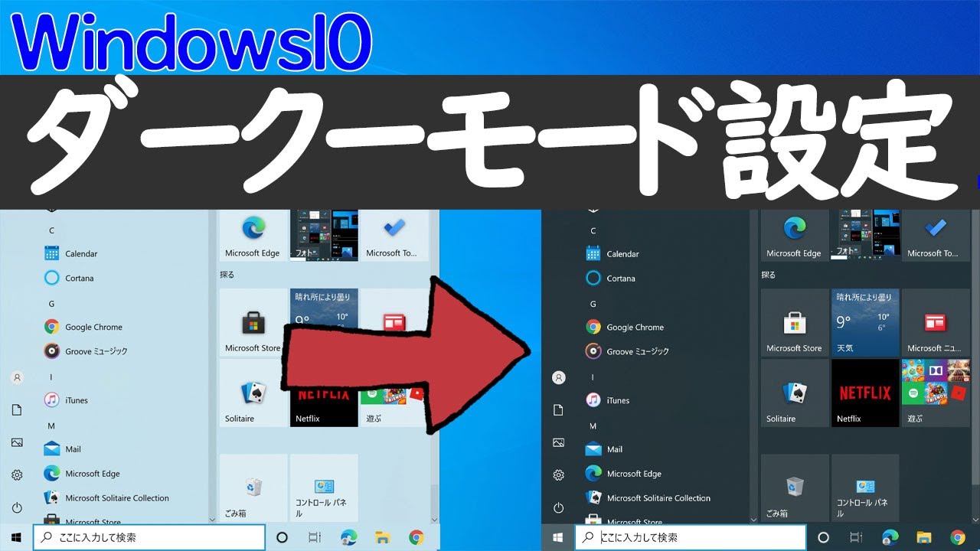
Task: Click letter header G in the light app list
Action: pos(52,304)
